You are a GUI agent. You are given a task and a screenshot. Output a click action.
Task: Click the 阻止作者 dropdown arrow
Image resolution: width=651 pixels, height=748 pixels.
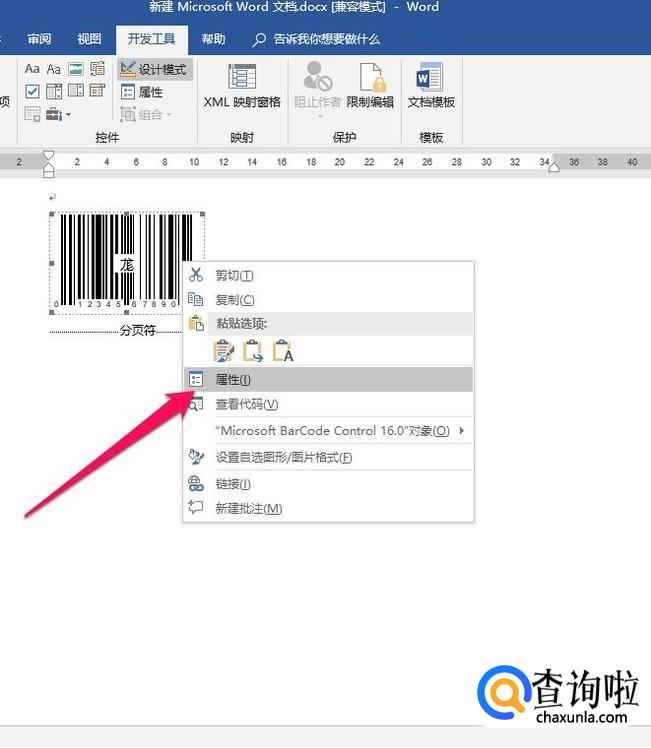[x=320, y=116]
